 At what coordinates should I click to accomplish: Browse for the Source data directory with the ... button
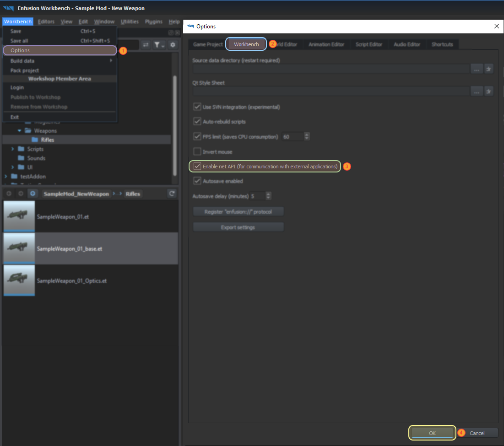[x=477, y=69]
